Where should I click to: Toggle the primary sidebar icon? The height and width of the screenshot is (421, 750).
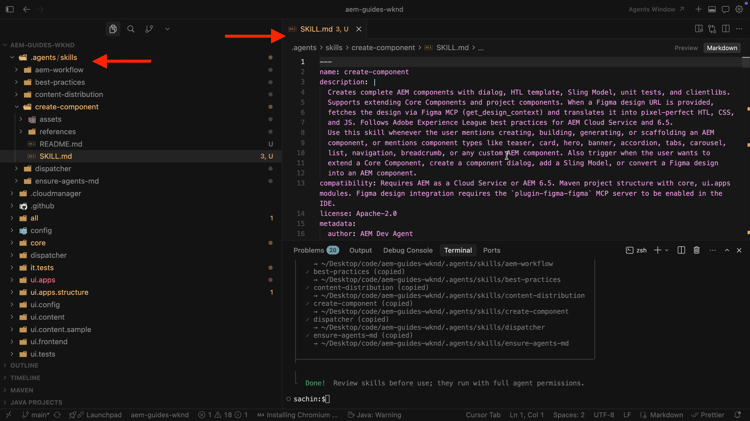click(10, 9)
